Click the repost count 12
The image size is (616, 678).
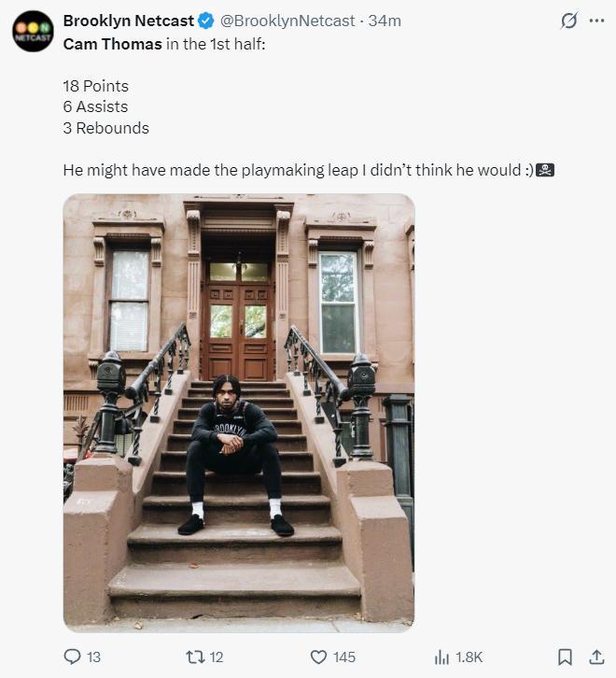tap(217, 657)
